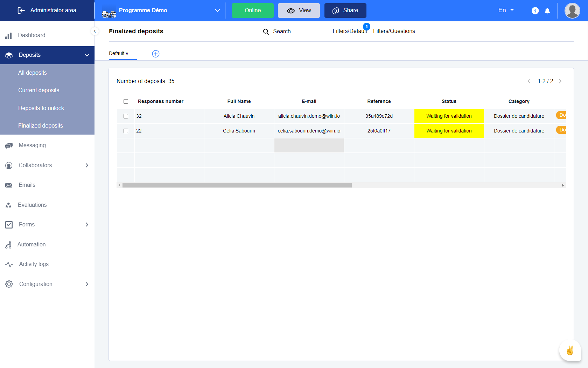Click the horizontal table scrollbar
The height and width of the screenshot is (368, 588).
237,185
